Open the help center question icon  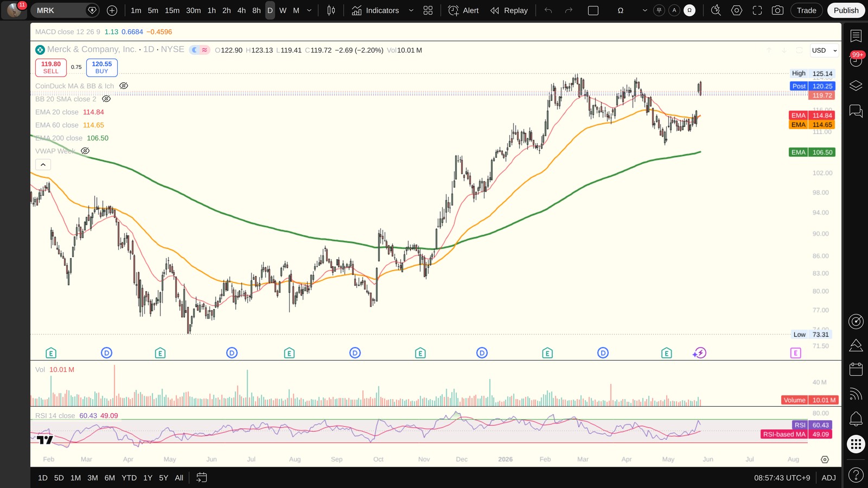tap(856, 476)
